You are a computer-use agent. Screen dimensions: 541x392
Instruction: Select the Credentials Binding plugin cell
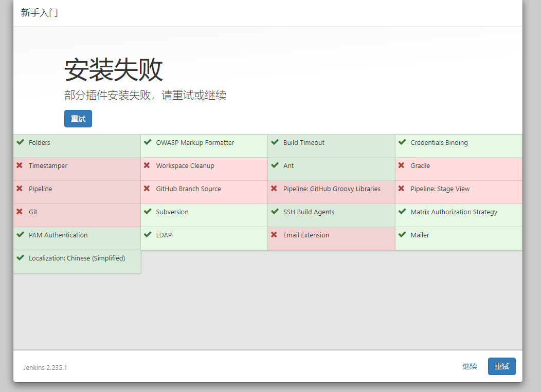pyautogui.click(x=459, y=145)
